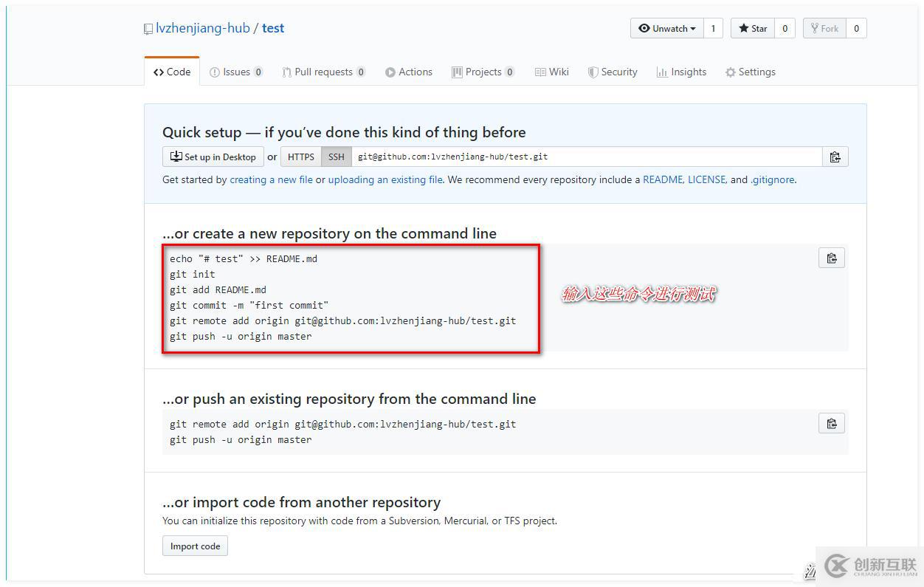Click the repository URL input field
This screenshot has height=587, width=924.
(x=587, y=157)
